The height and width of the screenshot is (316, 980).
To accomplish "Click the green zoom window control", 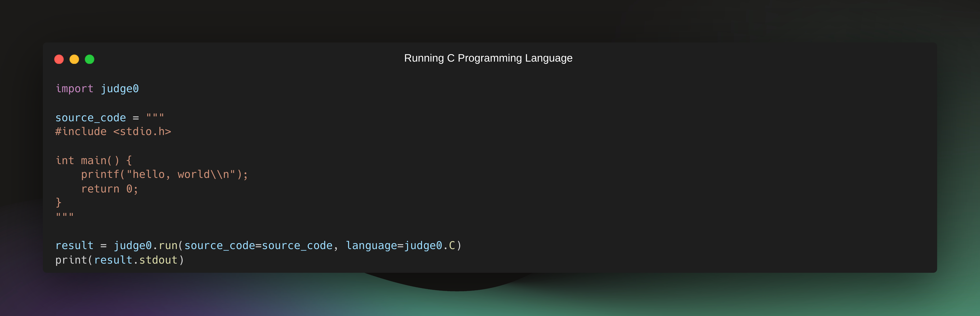I will pos(89,59).
